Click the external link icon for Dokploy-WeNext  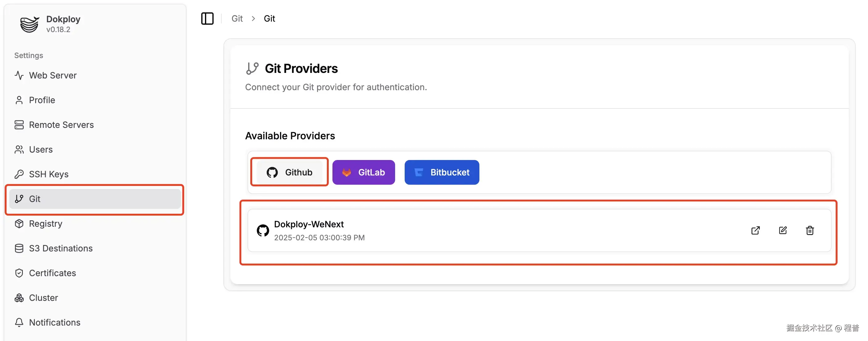point(756,230)
